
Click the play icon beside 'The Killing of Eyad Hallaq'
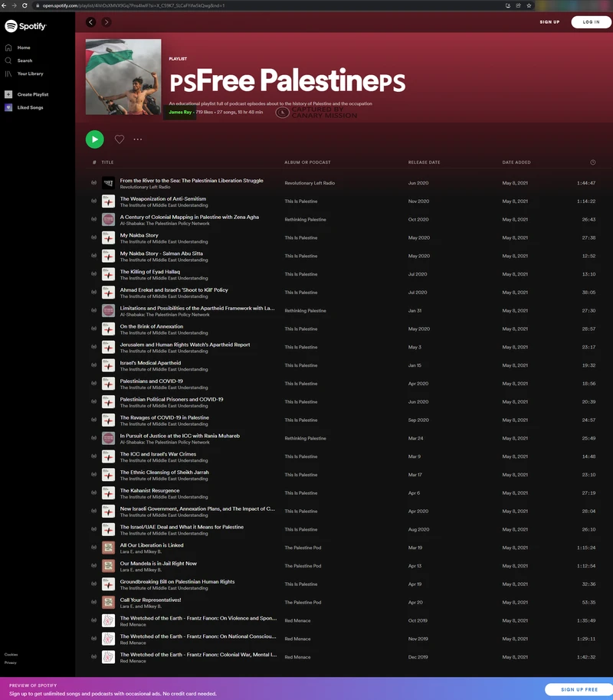point(93,274)
